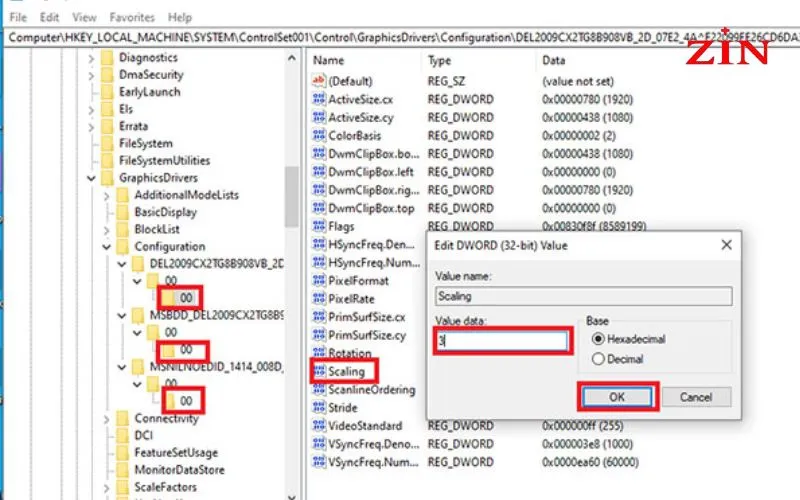Expand the BlockList key
The width and height of the screenshot is (800, 500).
point(107,230)
